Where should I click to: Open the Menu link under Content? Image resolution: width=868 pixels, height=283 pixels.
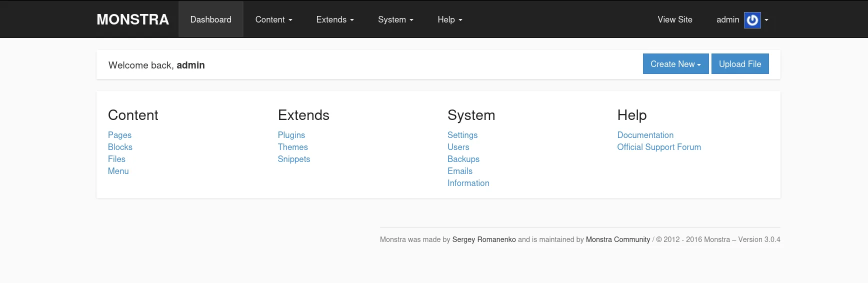coord(118,171)
